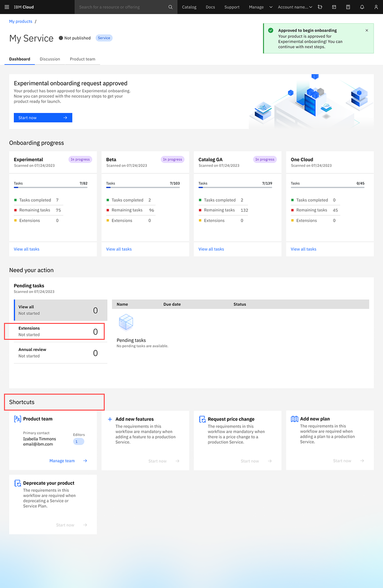
Task: Expand the Account name dropdown
Action: tap(295, 7)
